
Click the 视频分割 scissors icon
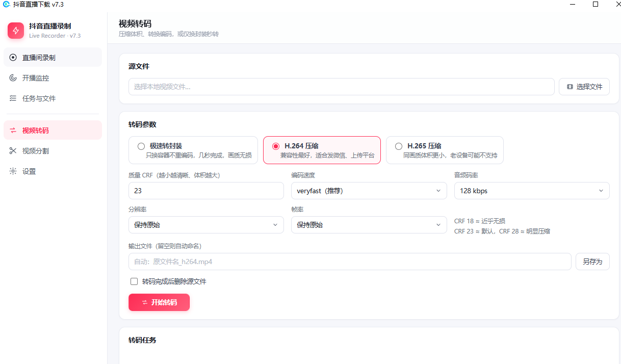[13, 151]
